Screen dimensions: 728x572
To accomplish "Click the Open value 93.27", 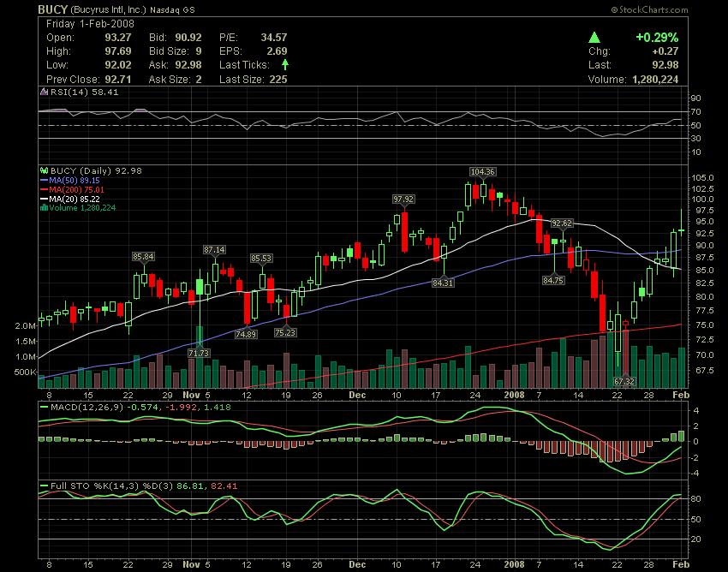I will [x=118, y=38].
